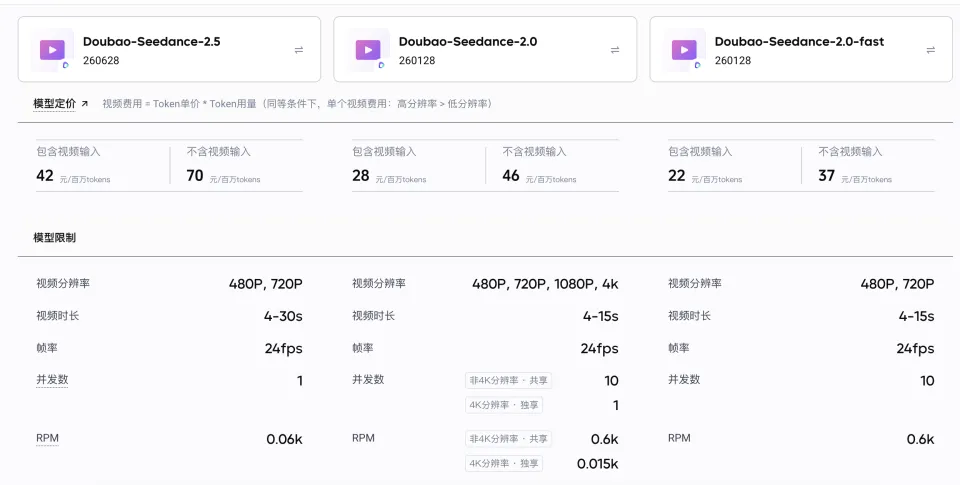The image size is (960, 485).
Task: Click the 包含视频输入 label above price 42
Action: [x=68, y=151]
